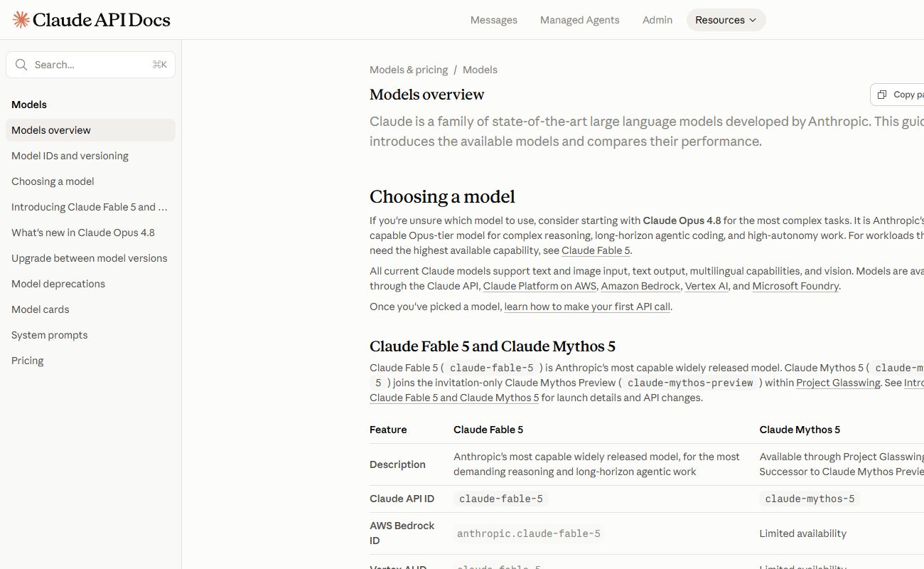
Task: Open Claude Platform on AWS link
Action: pos(539,286)
